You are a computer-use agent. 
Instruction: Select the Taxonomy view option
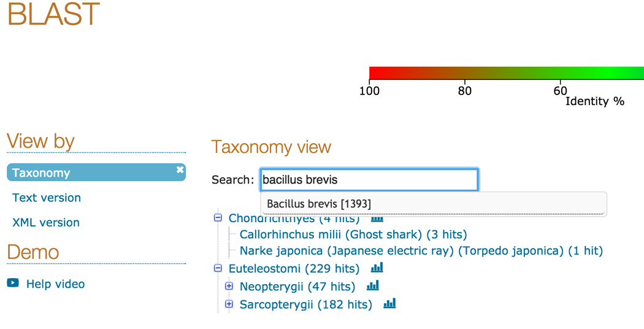coord(41,173)
